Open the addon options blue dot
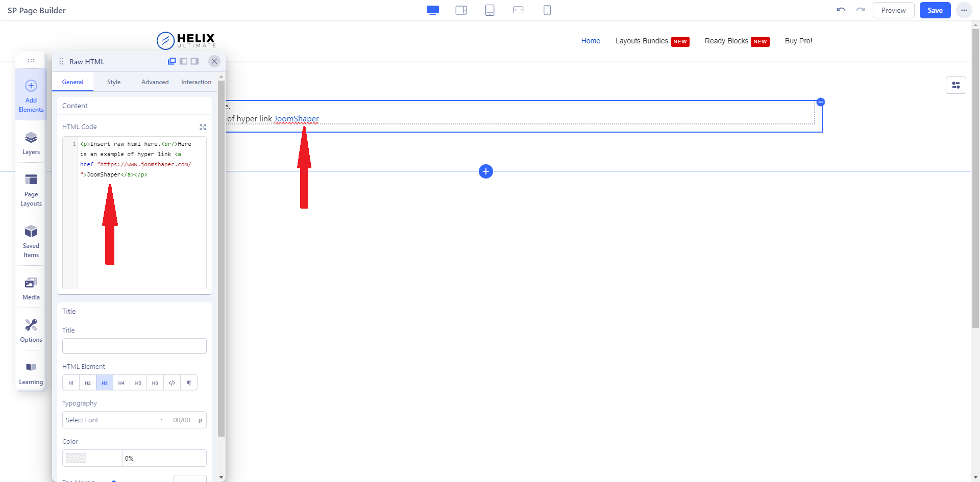Viewport: 980px width, 482px height. click(x=821, y=102)
